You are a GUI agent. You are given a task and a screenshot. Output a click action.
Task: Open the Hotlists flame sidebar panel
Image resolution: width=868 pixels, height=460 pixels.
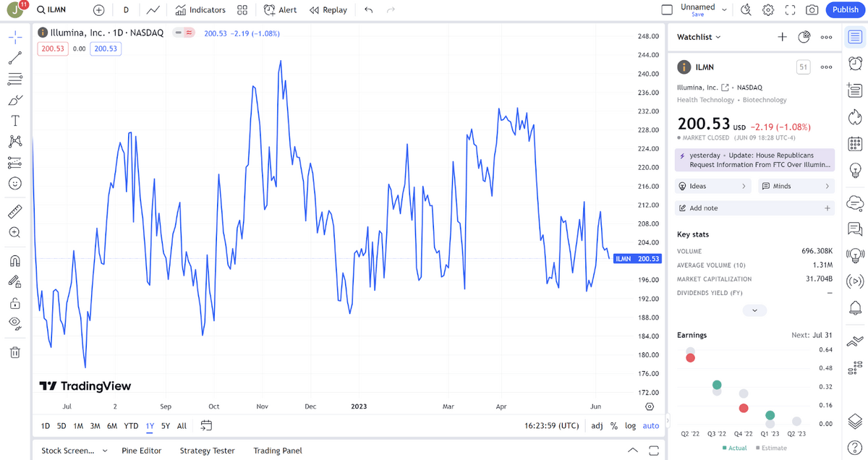click(x=855, y=116)
